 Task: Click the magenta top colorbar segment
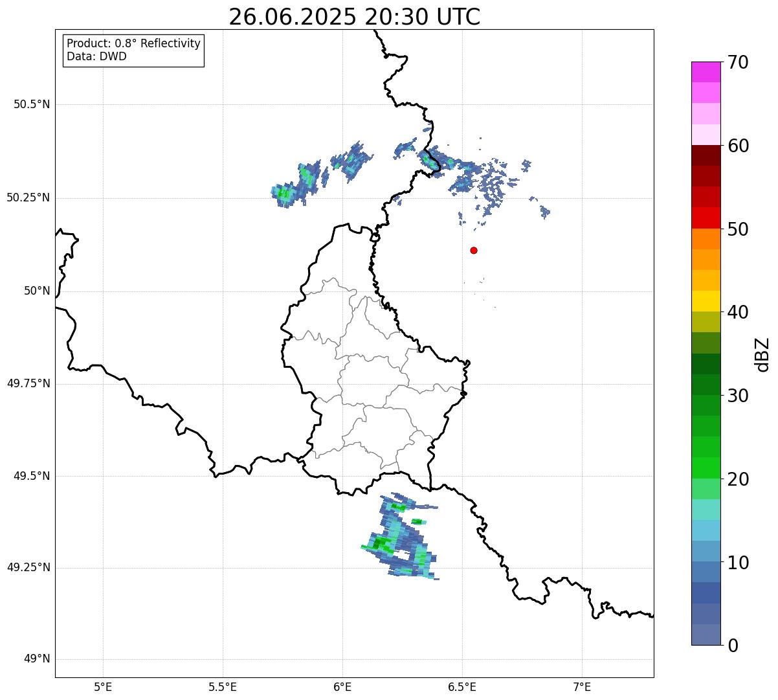(706, 72)
